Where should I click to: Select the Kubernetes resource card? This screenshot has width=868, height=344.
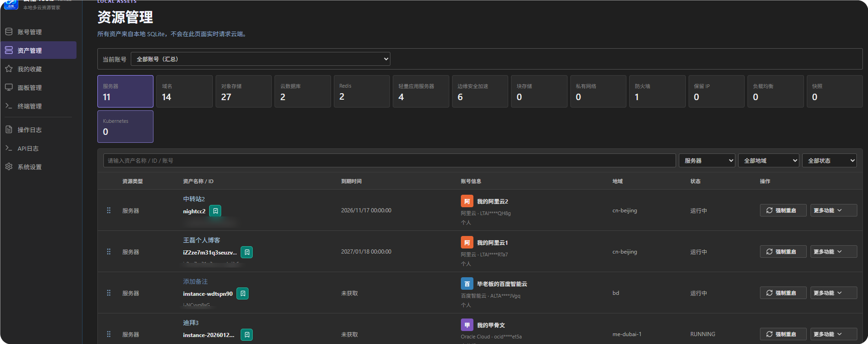[x=125, y=127]
